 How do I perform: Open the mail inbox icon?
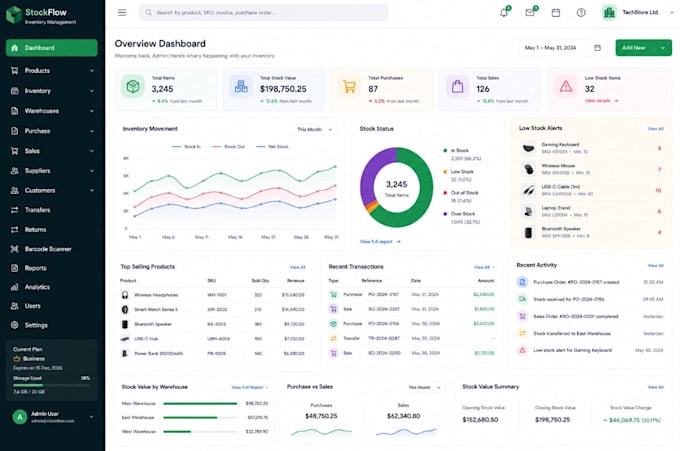click(530, 13)
